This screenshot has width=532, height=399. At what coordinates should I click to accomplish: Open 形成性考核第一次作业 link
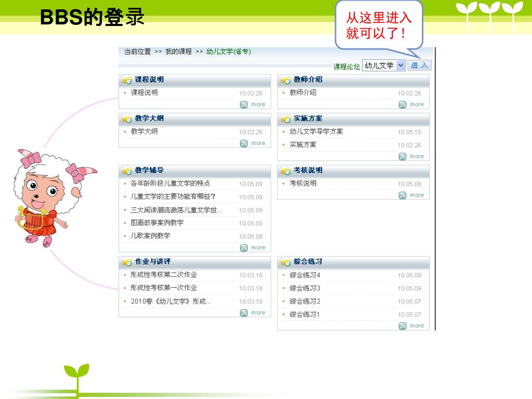pyautogui.click(x=164, y=288)
